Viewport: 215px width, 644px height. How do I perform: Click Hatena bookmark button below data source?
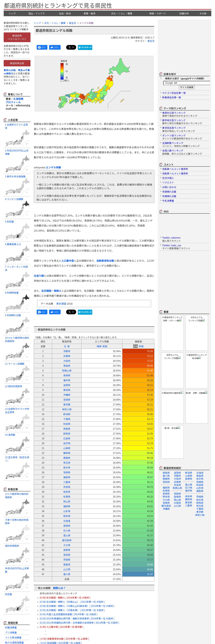(x=85, y=312)
